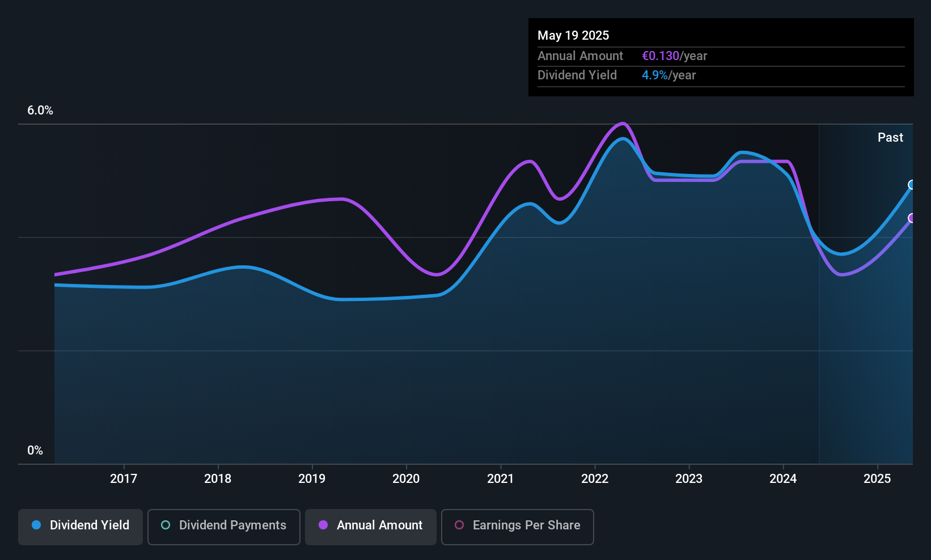931x560 pixels.
Task: Click the 2023 label on the x-axis
Action: tap(689, 479)
